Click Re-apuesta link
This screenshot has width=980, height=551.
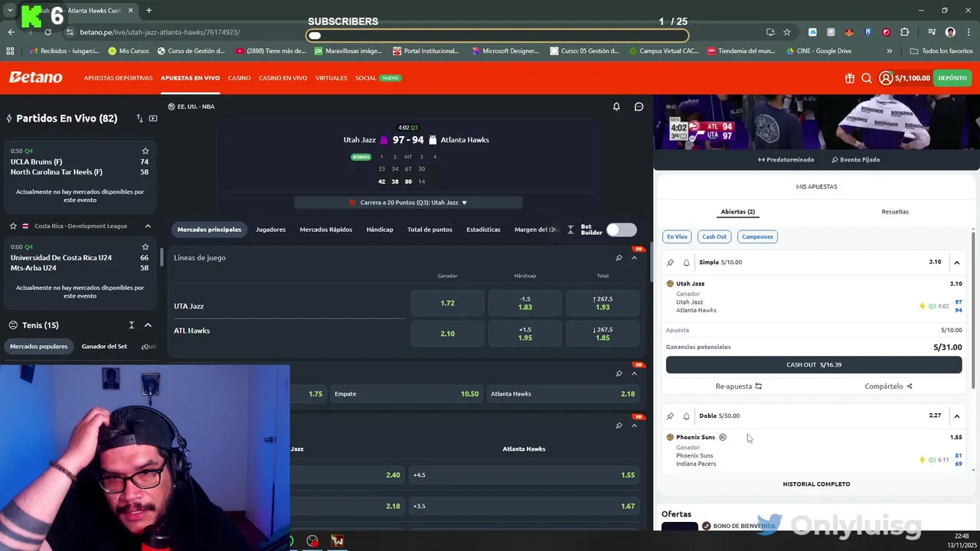pyautogui.click(x=739, y=386)
